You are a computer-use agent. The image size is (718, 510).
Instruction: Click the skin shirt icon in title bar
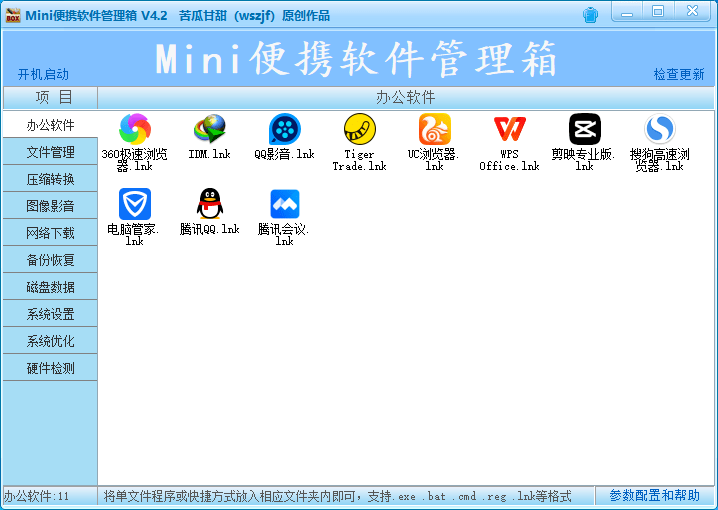pyautogui.click(x=590, y=15)
